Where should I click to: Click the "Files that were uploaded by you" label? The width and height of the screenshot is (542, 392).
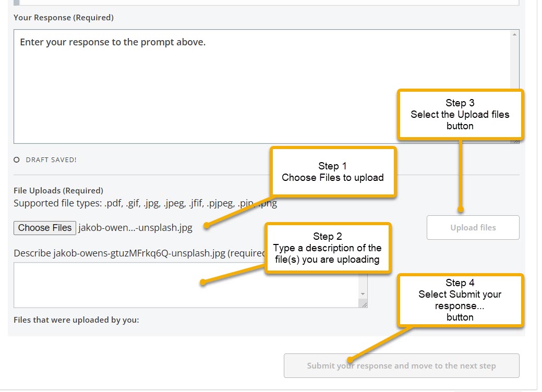(76, 320)
